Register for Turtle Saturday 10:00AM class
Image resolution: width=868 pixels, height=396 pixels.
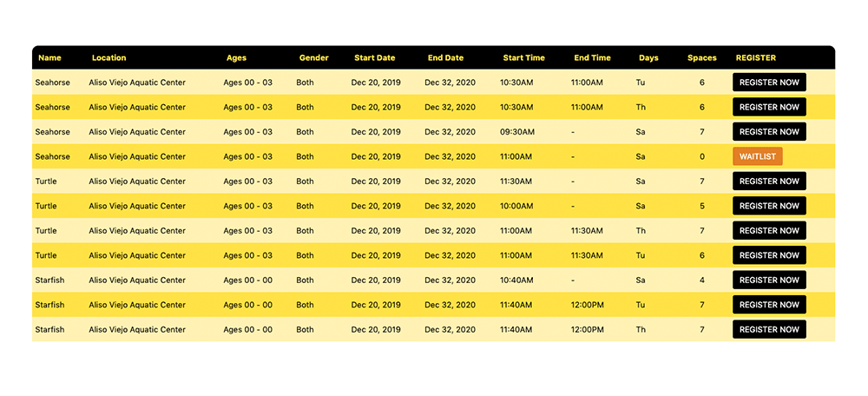(769, 206)
